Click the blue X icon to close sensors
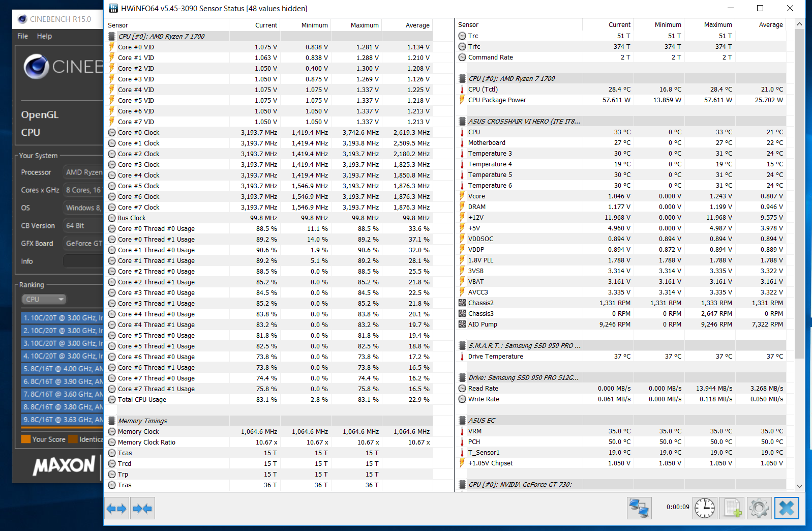812x531 pixels. coord(787,508)
